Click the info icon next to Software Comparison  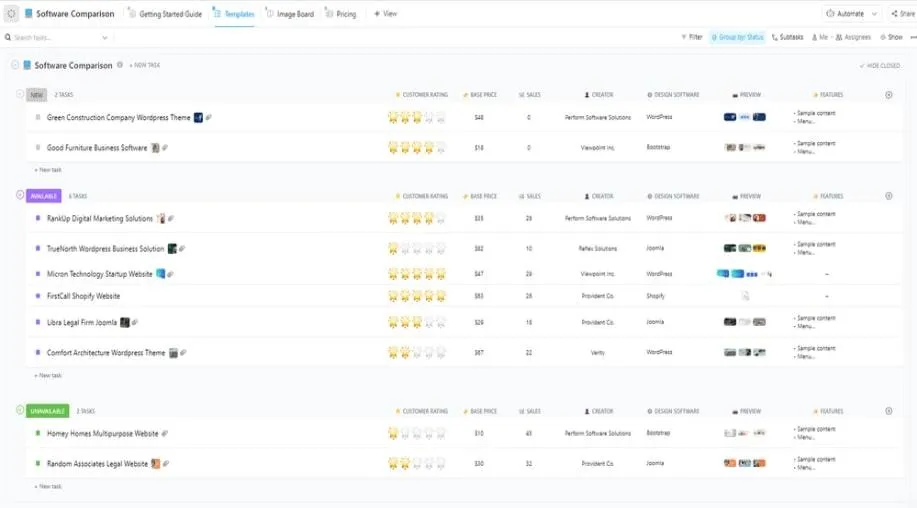click(x=120, y=65)
